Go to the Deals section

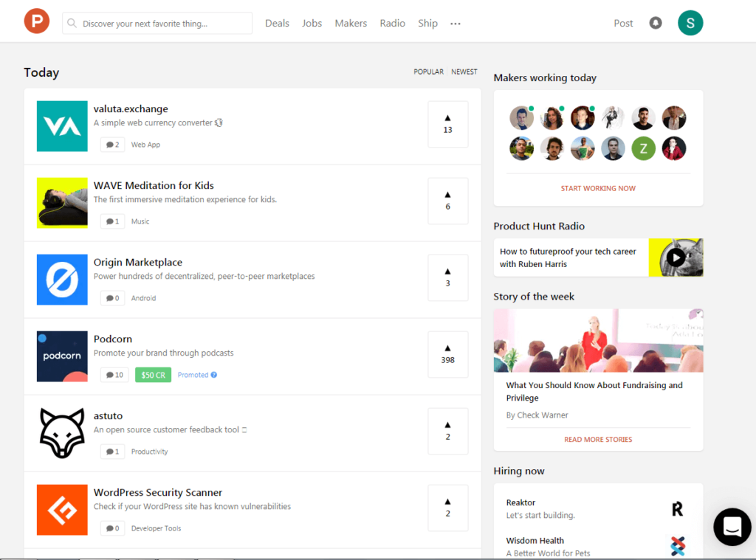[277, 23]
